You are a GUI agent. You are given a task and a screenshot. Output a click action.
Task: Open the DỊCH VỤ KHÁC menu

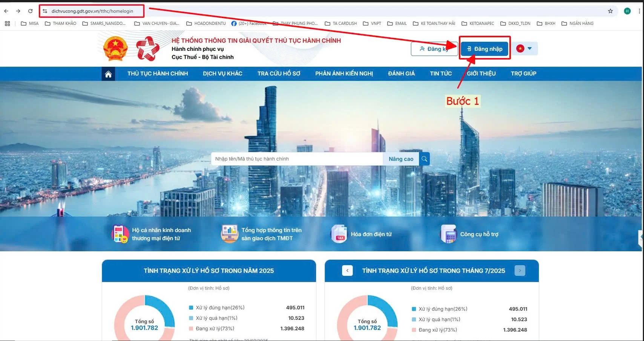(x=222, y=74)
